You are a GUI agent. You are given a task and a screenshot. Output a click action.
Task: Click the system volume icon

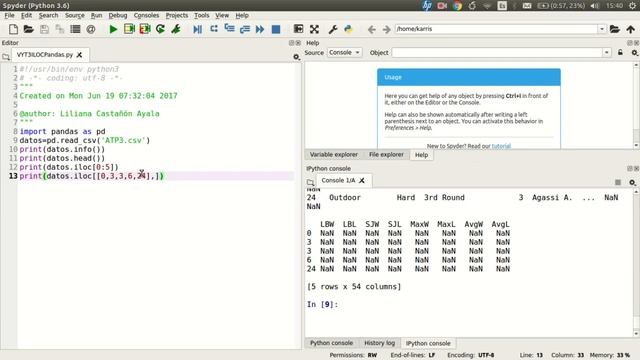pos(595,5)
